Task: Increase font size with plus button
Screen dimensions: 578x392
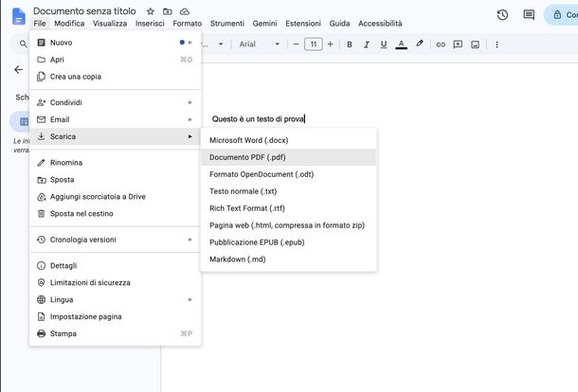Action: (331, 45)
